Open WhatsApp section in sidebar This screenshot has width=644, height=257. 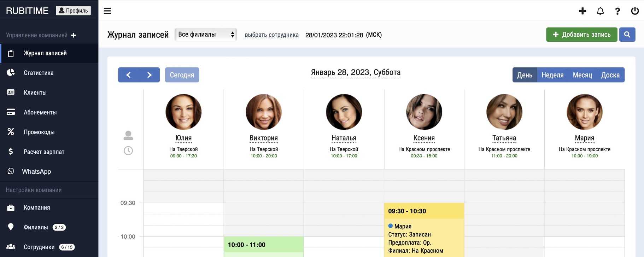pyautogui.click(x=36, y=172)
